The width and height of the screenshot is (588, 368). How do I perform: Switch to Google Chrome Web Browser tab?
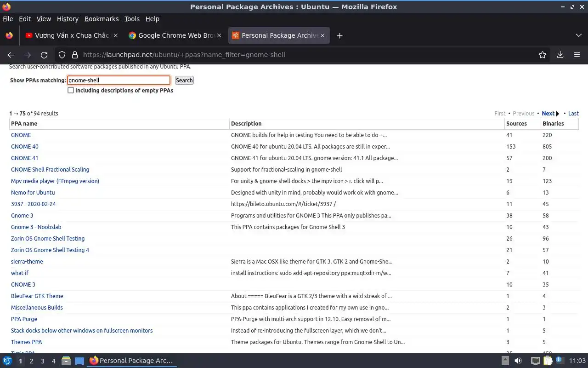pos(175,35)
